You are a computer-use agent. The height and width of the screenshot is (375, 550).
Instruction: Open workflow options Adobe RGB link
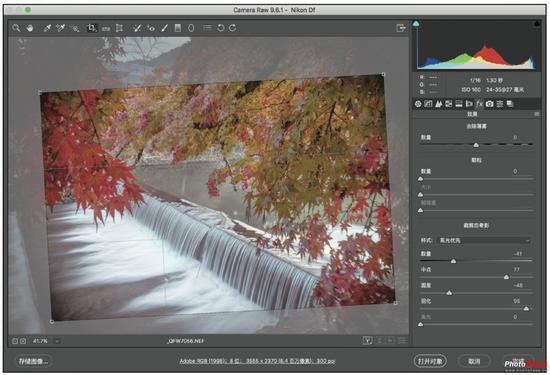[x=257, y=361]
